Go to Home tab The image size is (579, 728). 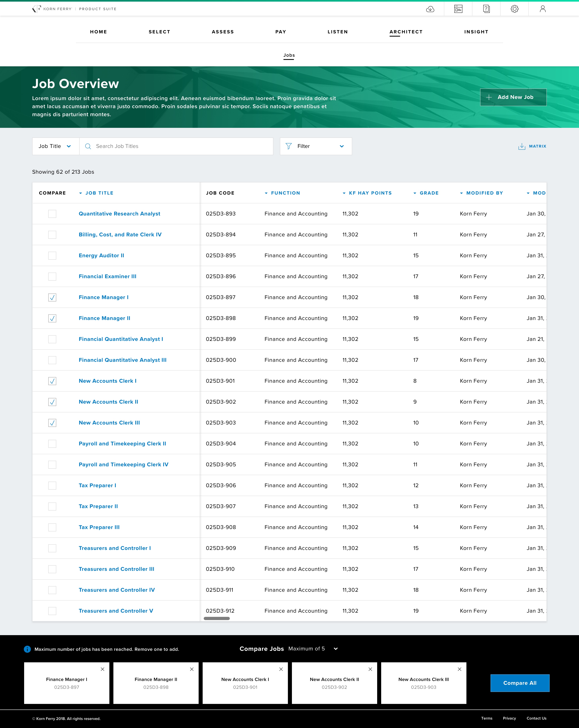pyautogui.click(x=98, y=32)
